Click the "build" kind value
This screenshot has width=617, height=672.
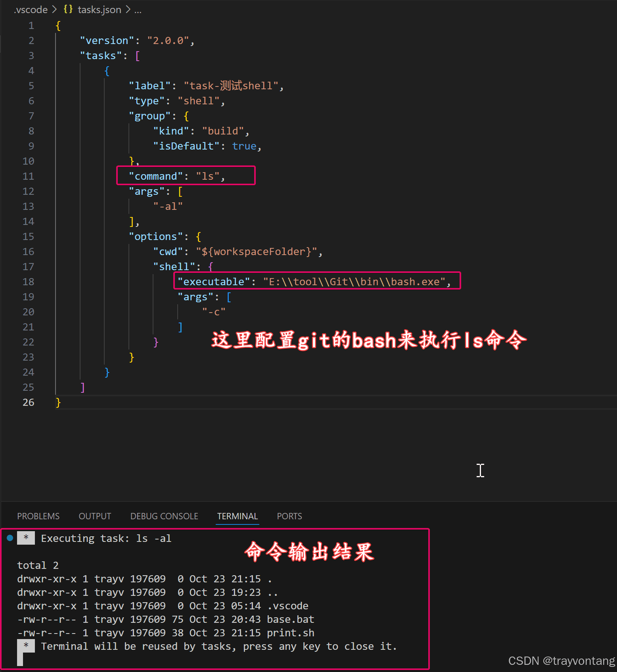223,131
